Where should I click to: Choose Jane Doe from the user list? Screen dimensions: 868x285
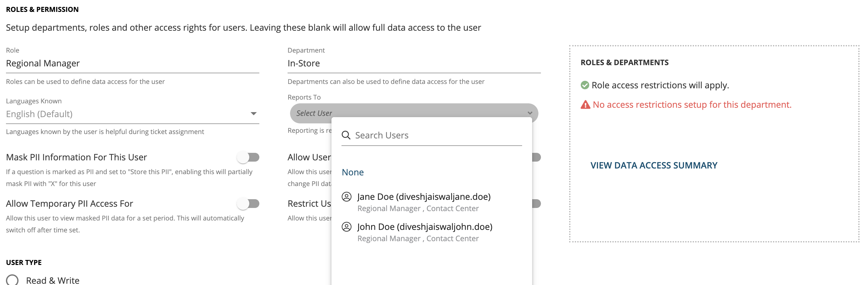(431, 202)
